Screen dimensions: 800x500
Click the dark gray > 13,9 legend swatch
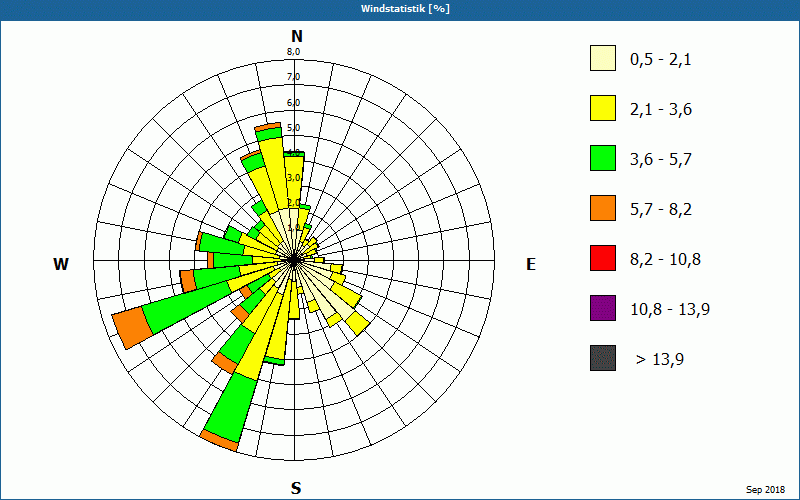click(603, 358)
